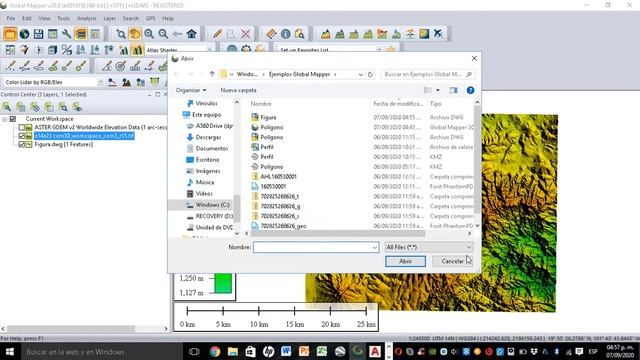
Task: Toggle the highlighted hill shading icon
Action: (x=137, y=50)
